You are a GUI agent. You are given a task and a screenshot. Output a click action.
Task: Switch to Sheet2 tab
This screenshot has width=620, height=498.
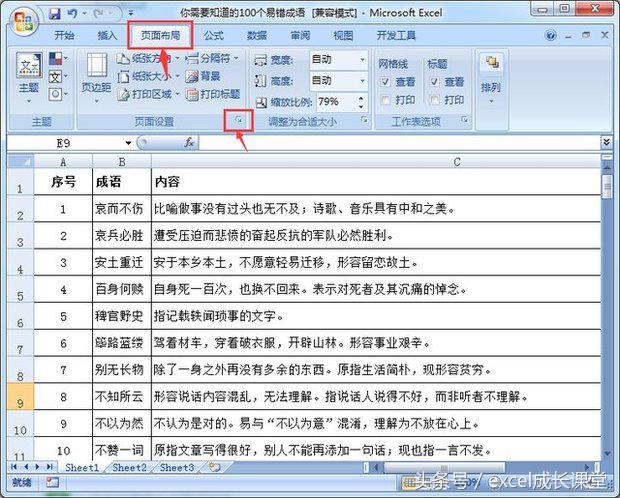(130, 467)
